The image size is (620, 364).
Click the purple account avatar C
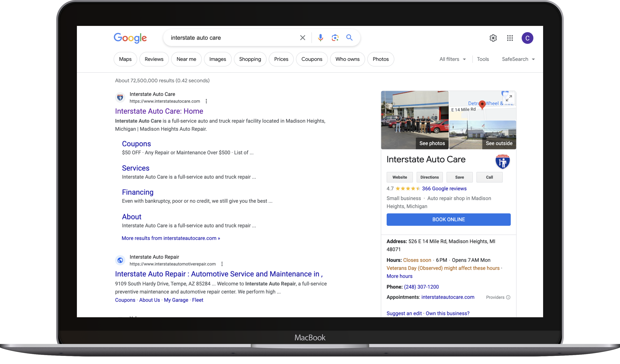pos(527,38)
